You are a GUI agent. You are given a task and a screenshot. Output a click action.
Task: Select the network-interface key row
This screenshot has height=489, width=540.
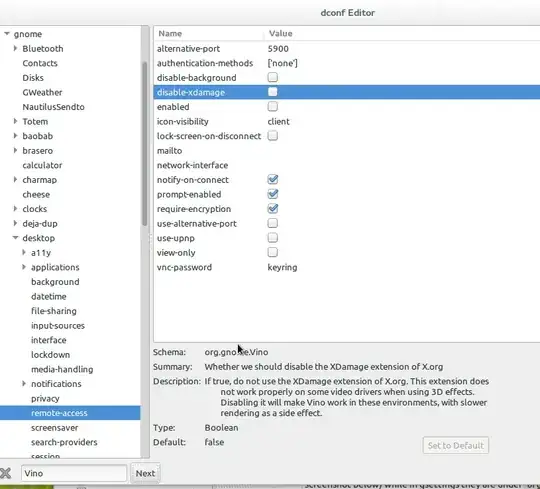click(x=347, y=165)
